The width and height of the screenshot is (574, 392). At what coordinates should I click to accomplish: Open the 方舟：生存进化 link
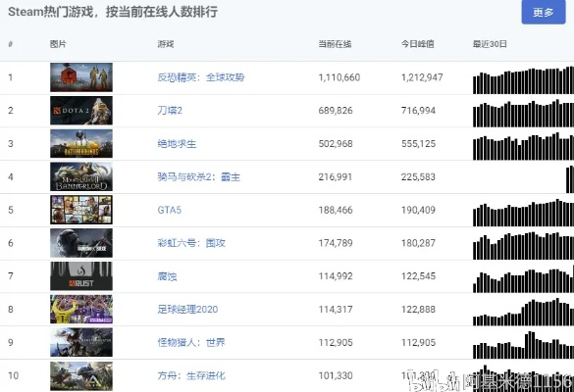click(191, 375)
